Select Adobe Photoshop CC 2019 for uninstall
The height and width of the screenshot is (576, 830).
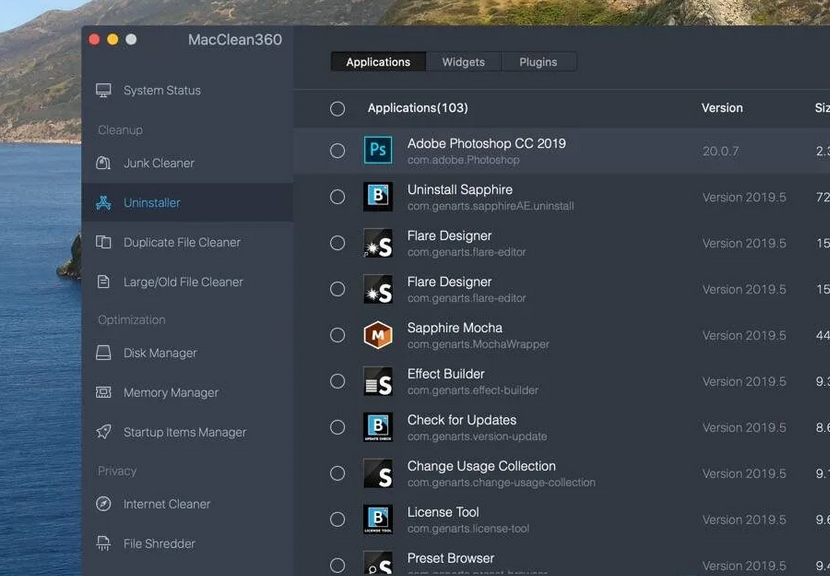click(x=337, y=151)
